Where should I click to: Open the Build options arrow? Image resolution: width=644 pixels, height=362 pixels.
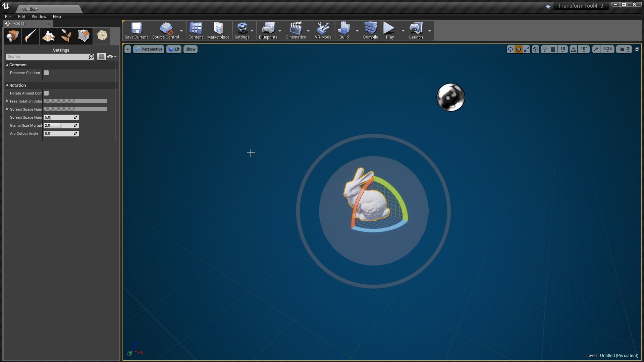357,31
